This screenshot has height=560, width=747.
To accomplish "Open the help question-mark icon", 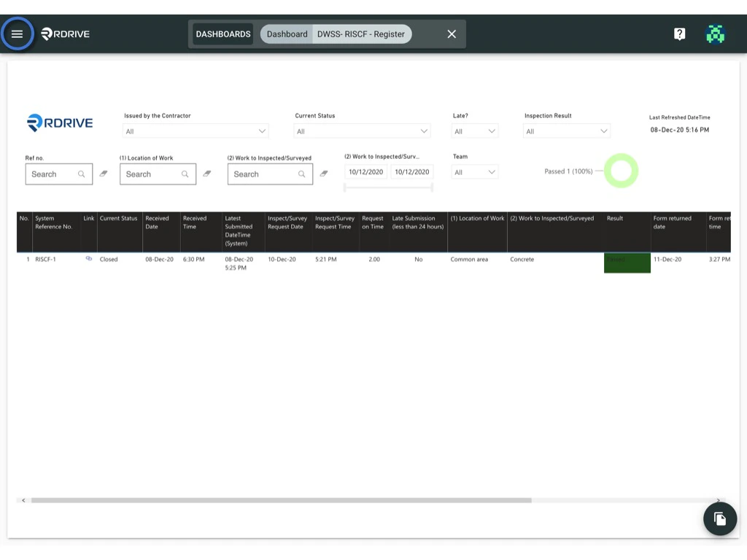I will pyautogui.click(x=679, y=34).
